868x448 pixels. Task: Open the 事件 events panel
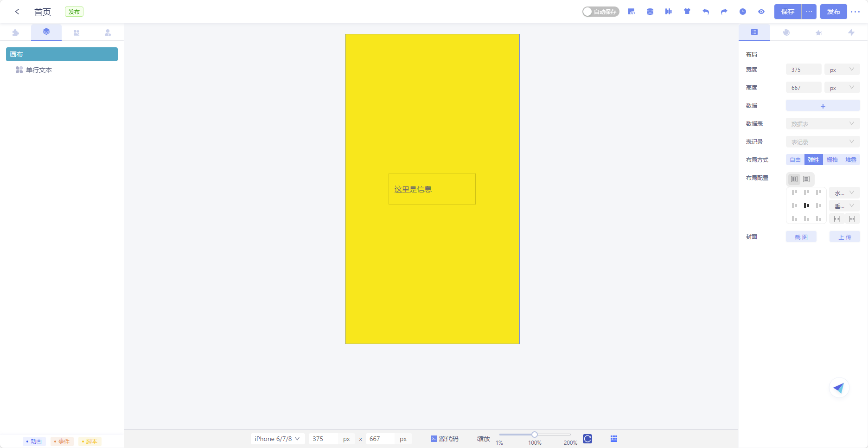pyautogui.click(x=62, y=442)
